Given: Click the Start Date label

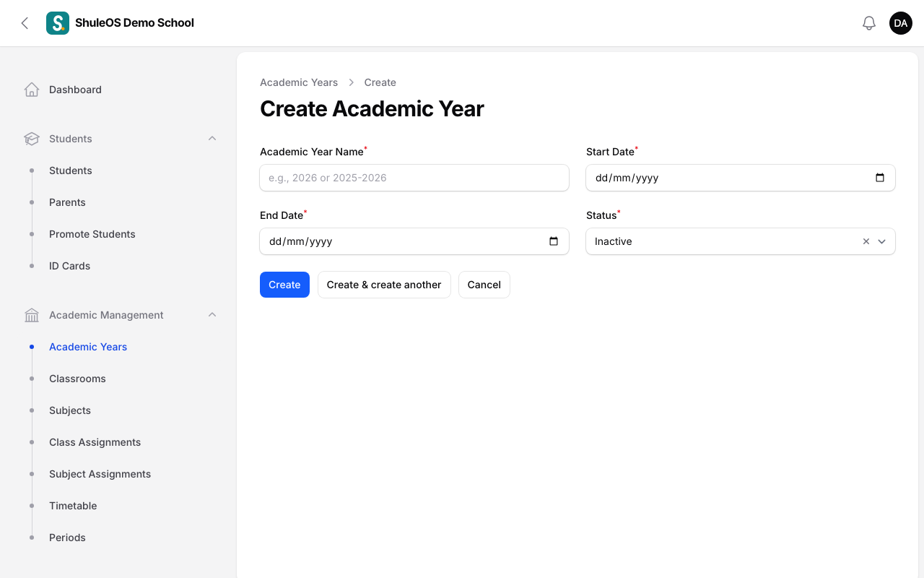Looking at the screenshot, I should (610, 152).
